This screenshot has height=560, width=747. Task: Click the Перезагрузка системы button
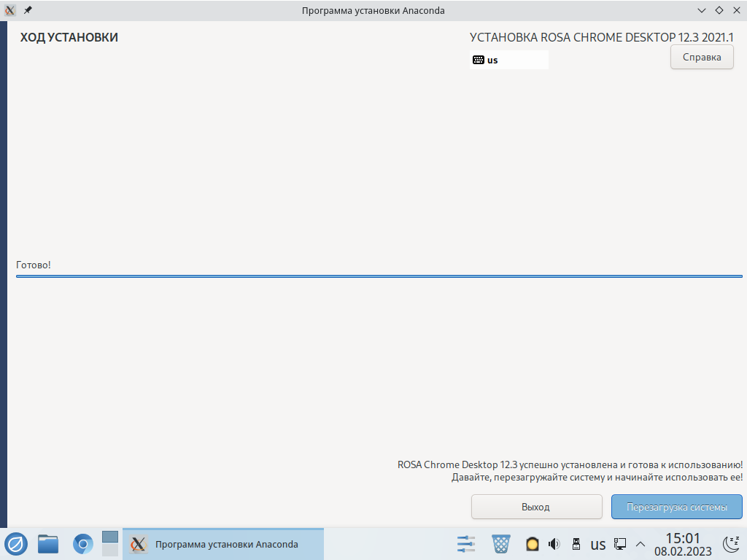tap(676, 507)
